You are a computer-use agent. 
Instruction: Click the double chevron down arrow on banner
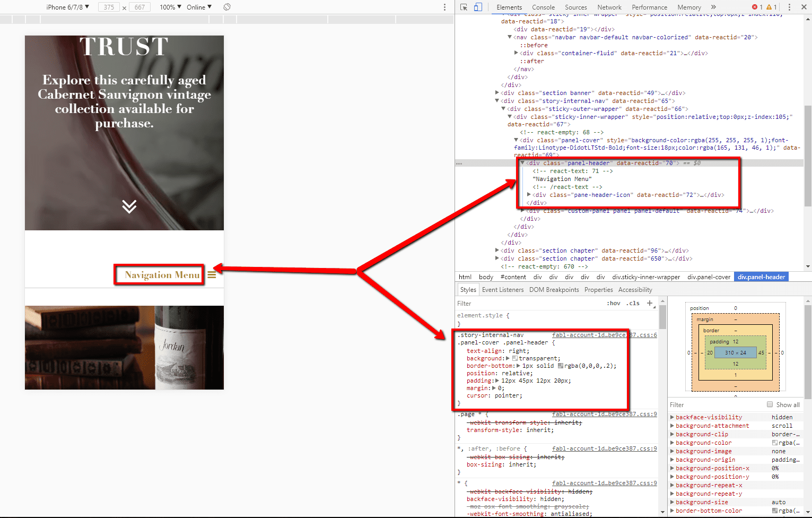(129, 206)
